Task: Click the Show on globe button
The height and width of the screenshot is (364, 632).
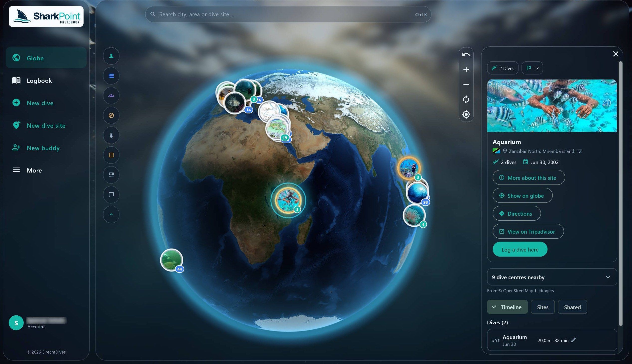Action: pos(523,195)
